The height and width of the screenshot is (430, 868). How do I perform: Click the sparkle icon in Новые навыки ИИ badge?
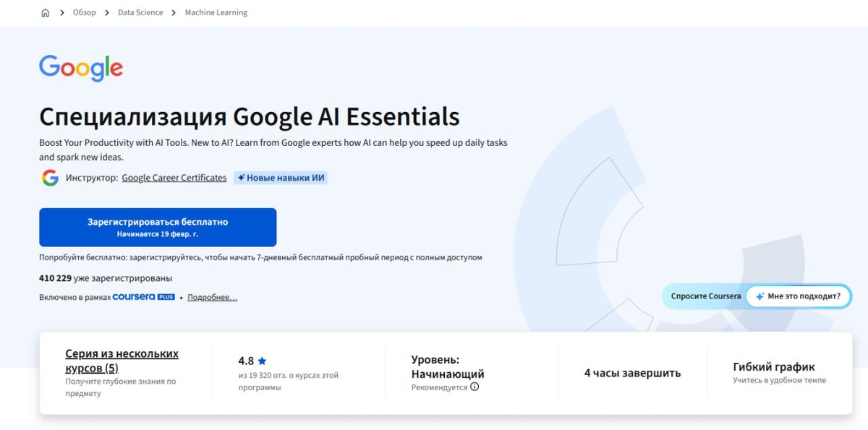click(242, 178)
